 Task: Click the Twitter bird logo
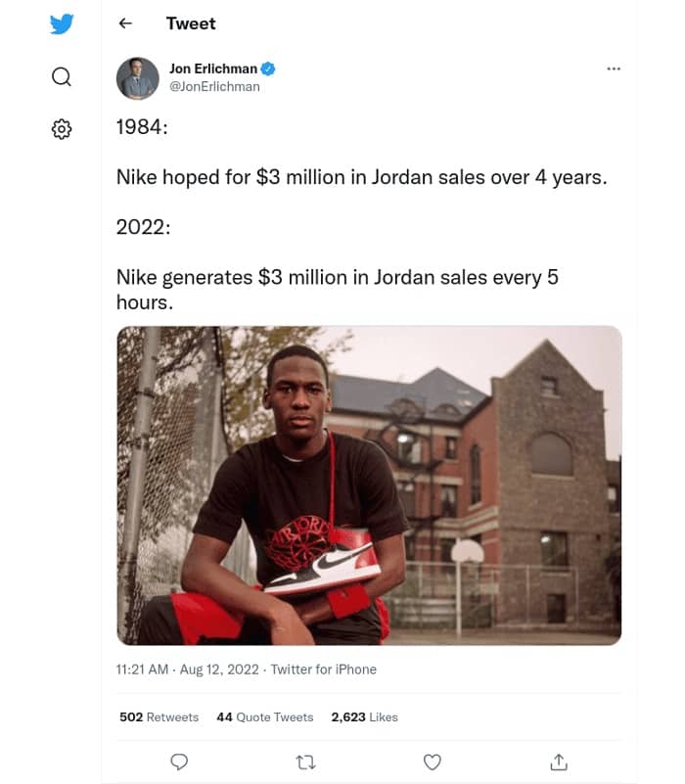click(62, 25)
